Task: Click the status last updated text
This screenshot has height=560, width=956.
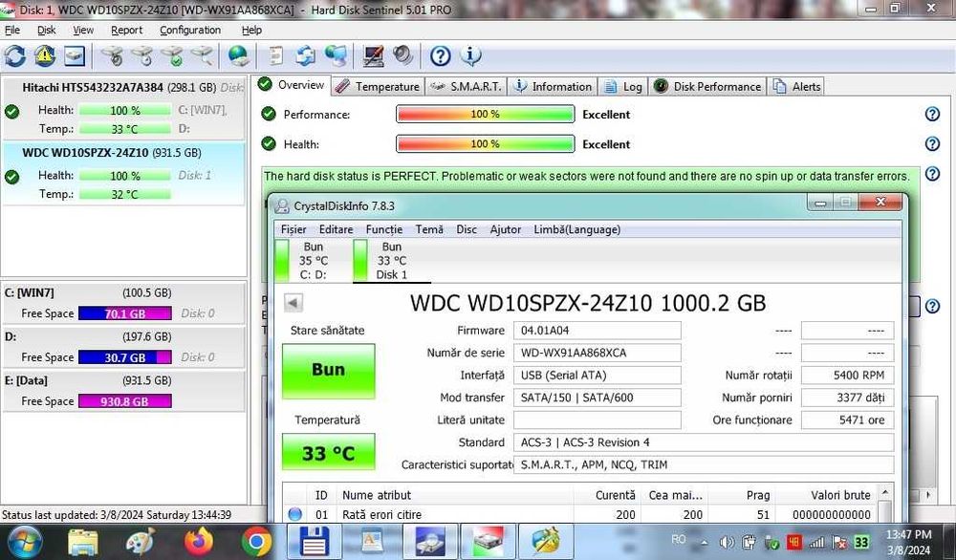Action: coord(117,515)
